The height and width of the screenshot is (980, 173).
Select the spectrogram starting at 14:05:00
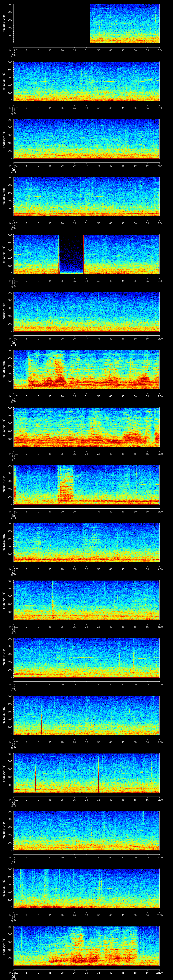coord(87,81)
